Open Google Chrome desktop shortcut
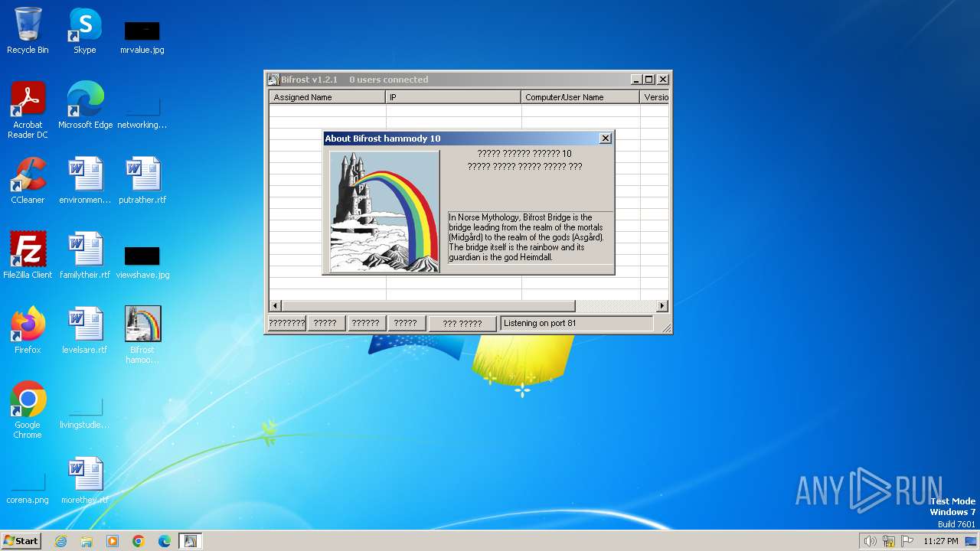Image resolution: width=980 pixels, height=551 pixels. [28, 410]
